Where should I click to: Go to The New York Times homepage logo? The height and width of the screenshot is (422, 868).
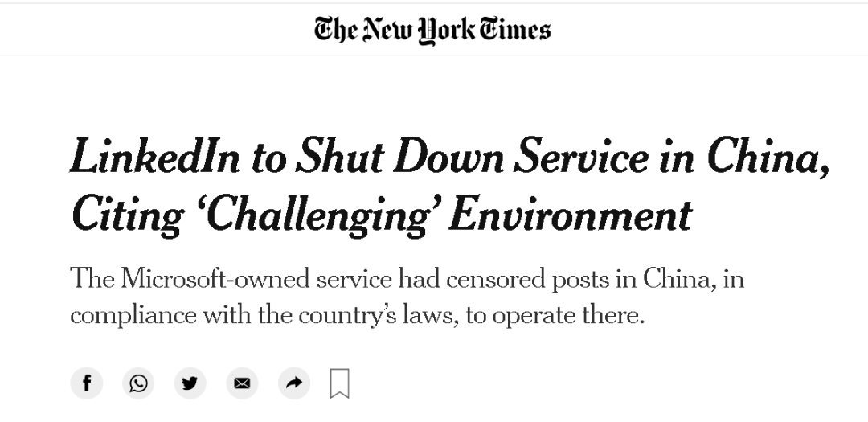coord(432,30)
